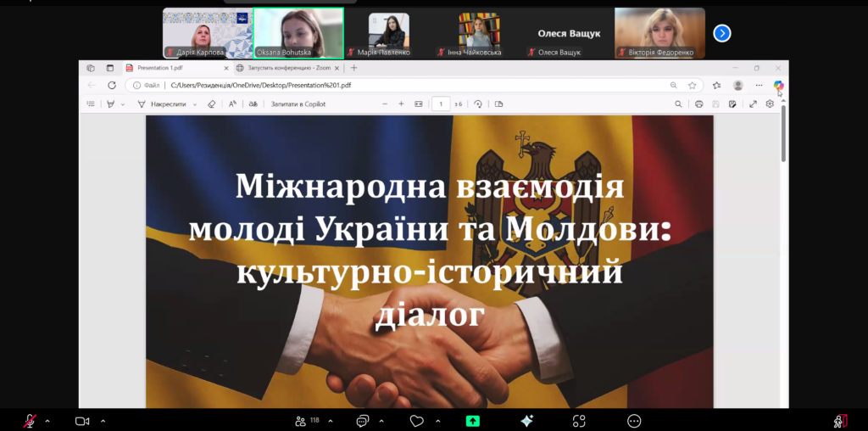The image size is (868, 431).
Task: Select Інна Чайковська video thumbnail
Action: click(x=479, y=33)
